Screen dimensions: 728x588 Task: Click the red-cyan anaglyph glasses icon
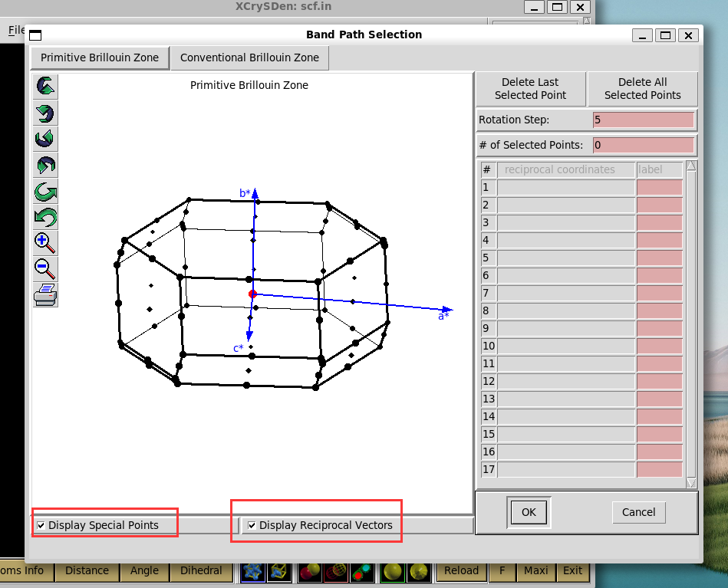(361, 572)
